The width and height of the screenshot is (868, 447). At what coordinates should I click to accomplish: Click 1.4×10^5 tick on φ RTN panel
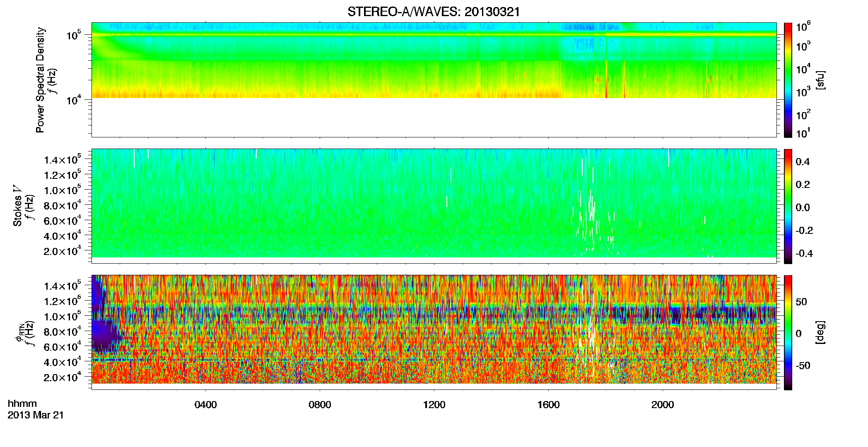click(63, 286)
